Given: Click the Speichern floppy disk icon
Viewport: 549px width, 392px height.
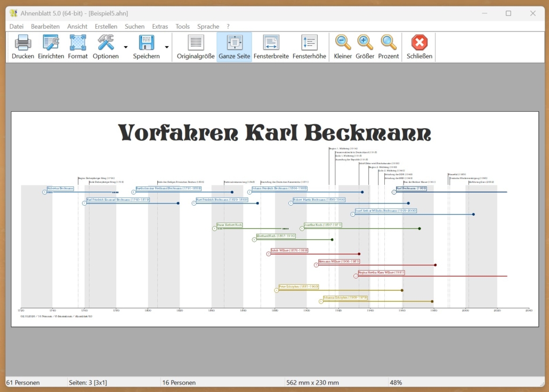Looking at the screenshot, I should 147,43.
